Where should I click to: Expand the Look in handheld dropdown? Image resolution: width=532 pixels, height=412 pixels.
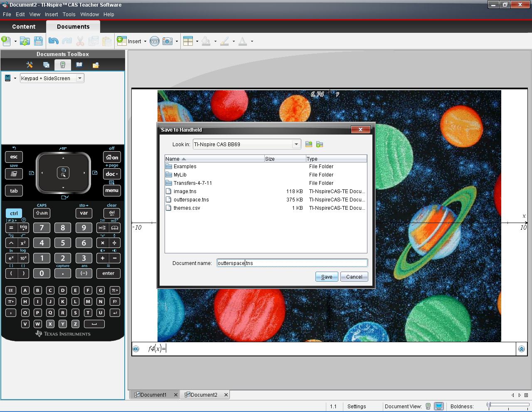[x=296, y=145]
